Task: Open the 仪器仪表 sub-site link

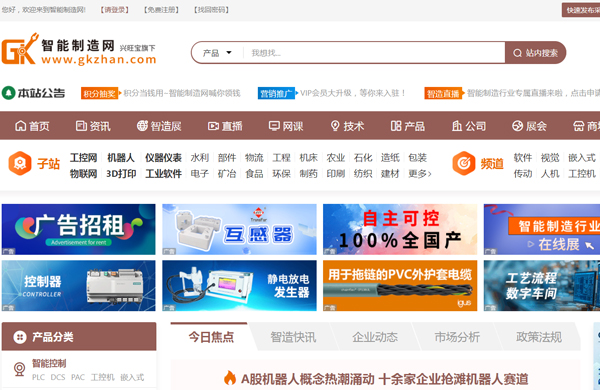Action: 163,158
